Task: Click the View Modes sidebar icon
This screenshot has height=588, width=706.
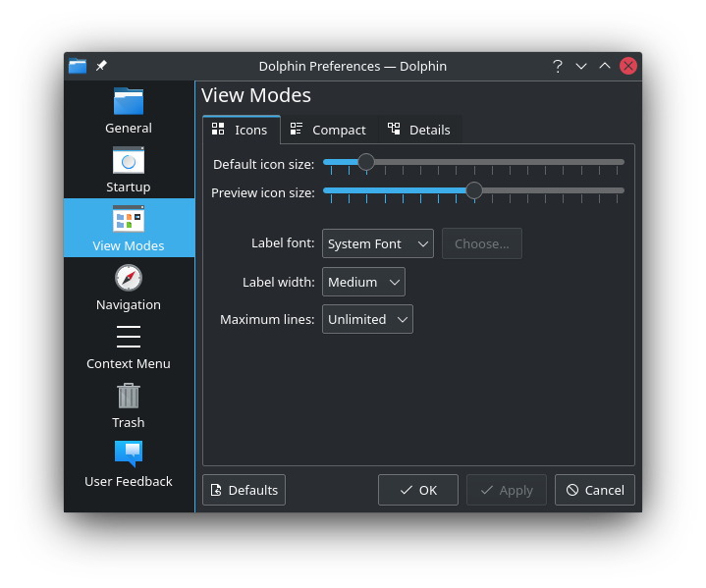Action: [129, 219]
